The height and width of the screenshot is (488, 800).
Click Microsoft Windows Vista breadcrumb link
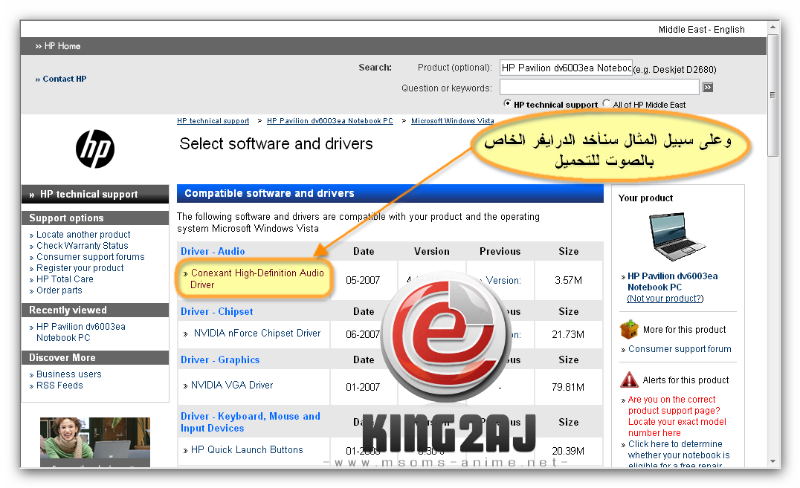[x=453, y=121]
